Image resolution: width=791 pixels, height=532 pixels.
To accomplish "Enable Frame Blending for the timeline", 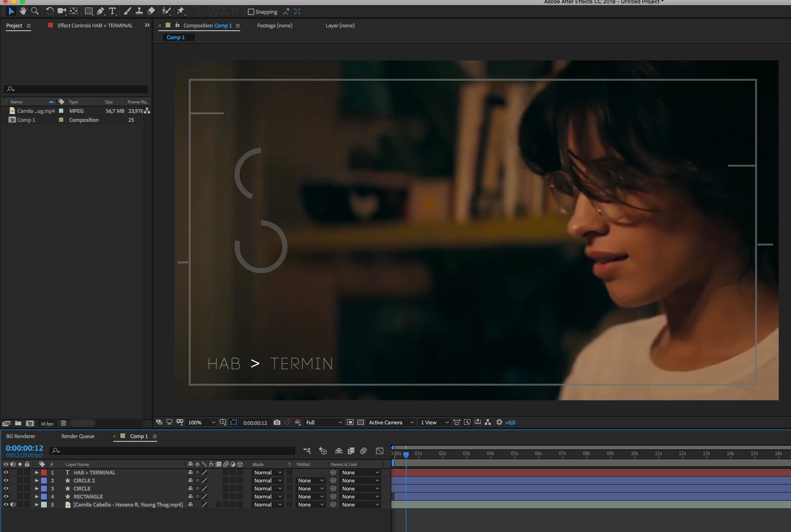I will tap(351, 451).
